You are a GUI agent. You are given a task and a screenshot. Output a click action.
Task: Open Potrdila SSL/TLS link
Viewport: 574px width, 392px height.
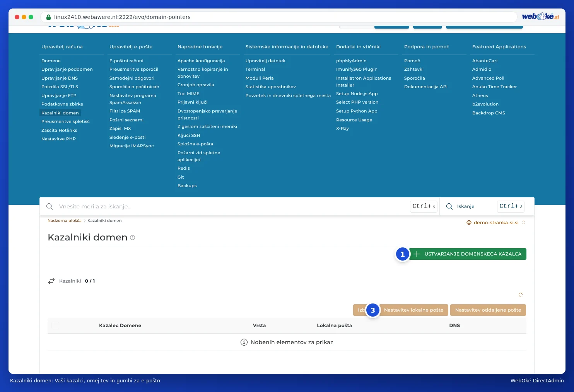pyautogui.click(x=60, y=87)
